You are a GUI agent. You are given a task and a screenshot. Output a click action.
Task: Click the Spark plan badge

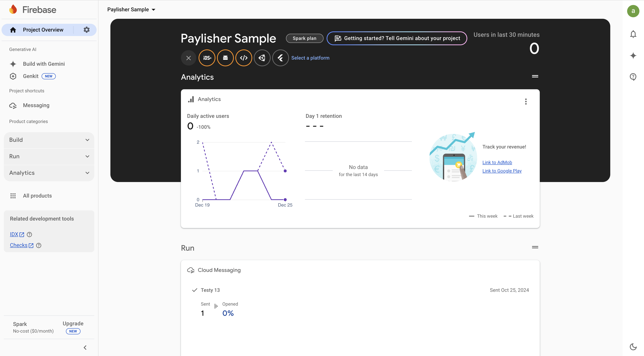click(x=305, y=38)
